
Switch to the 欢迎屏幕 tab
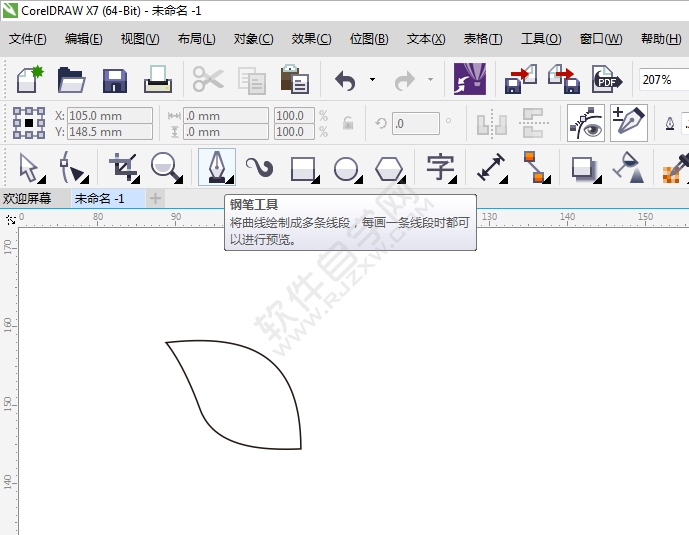coord(27,198)
